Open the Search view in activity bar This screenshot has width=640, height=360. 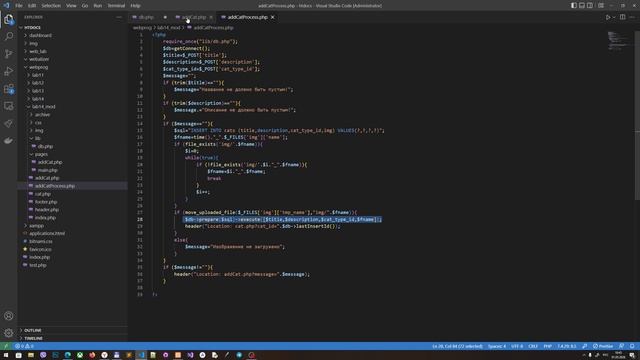9,36
